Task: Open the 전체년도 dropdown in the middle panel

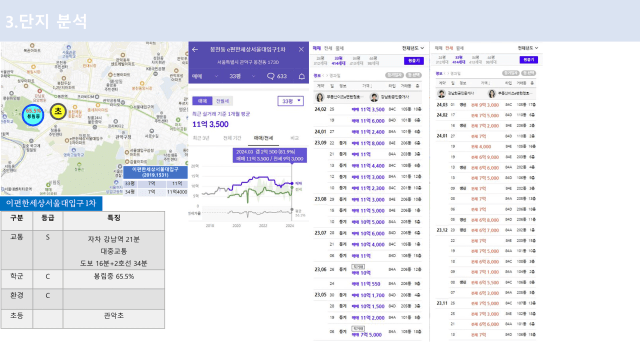Action: [x=413, y=48]
